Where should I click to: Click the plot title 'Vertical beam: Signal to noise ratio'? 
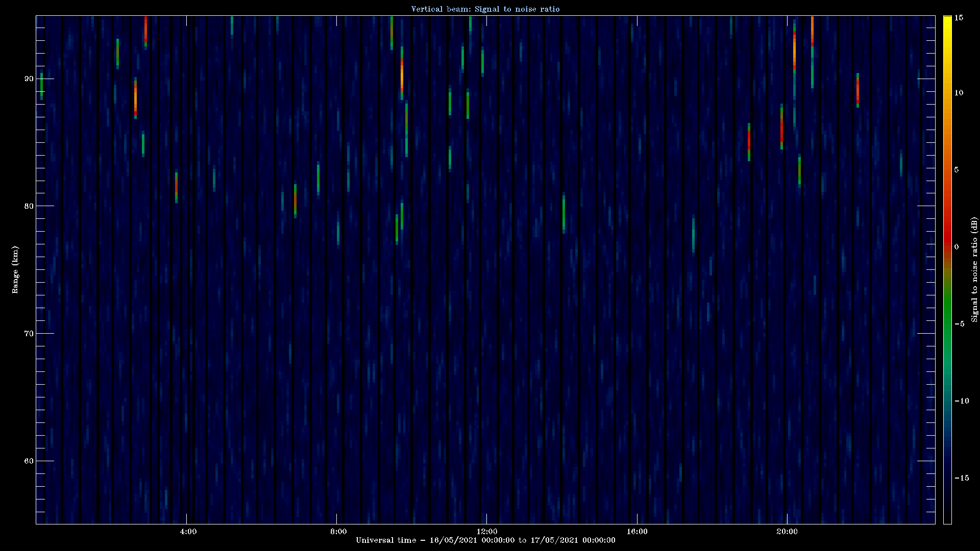(485, 9)
